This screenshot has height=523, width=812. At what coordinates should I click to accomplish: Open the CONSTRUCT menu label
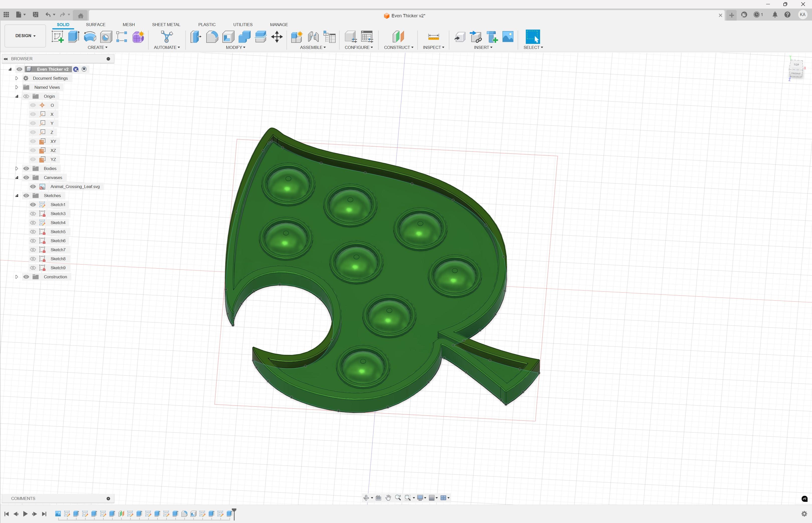pyautogui.click(x=398, y=47)
